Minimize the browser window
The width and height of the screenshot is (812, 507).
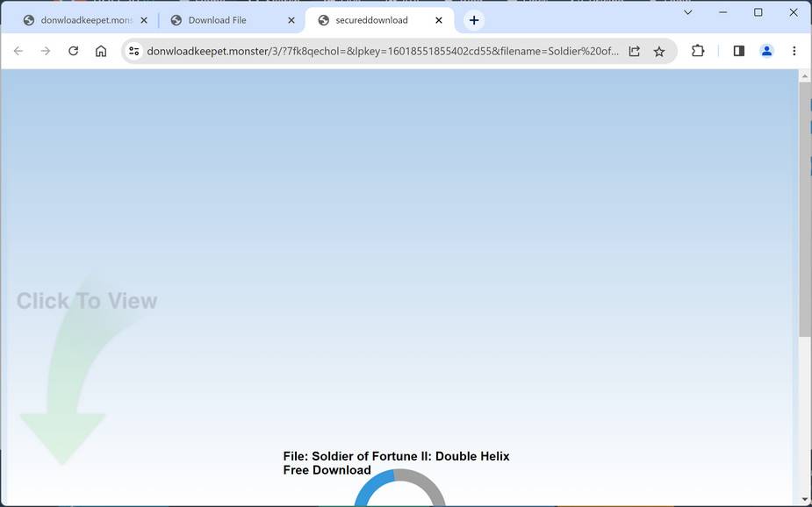[723, 12]
